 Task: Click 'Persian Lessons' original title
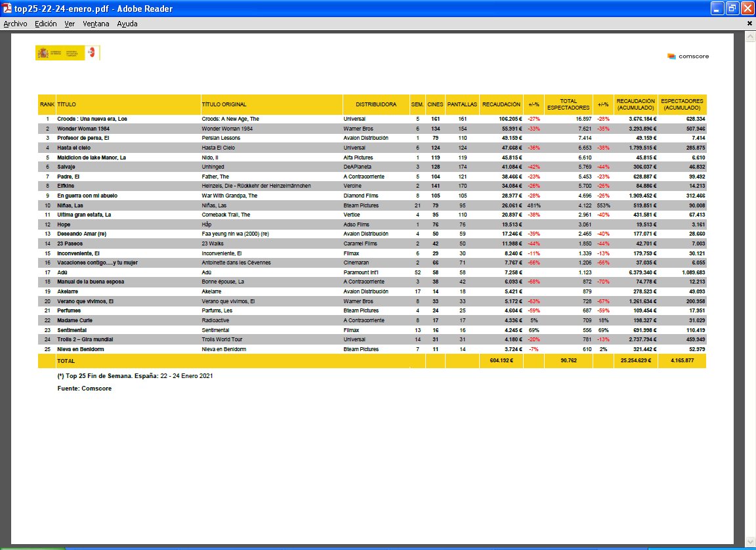pyautogui.click(x=220, y=138)
